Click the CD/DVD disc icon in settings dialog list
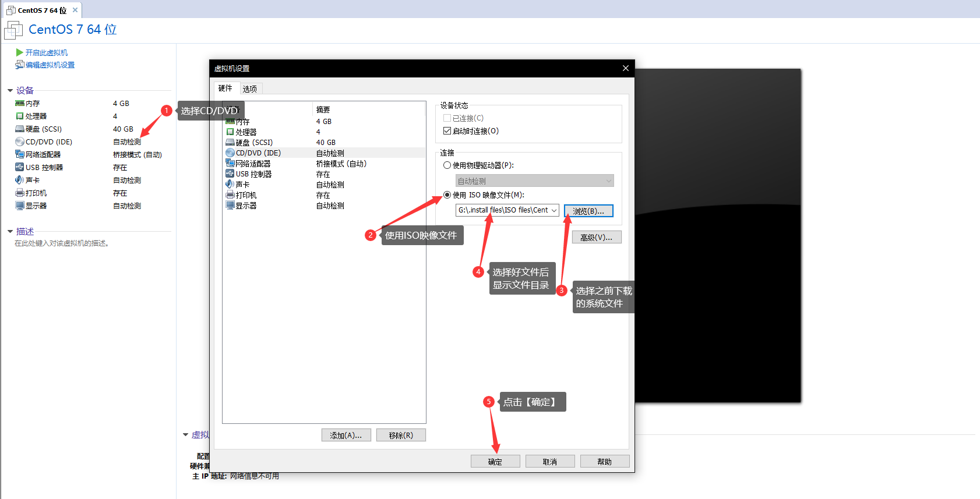This screenshot has height=499, width=980. pos(230,153)
